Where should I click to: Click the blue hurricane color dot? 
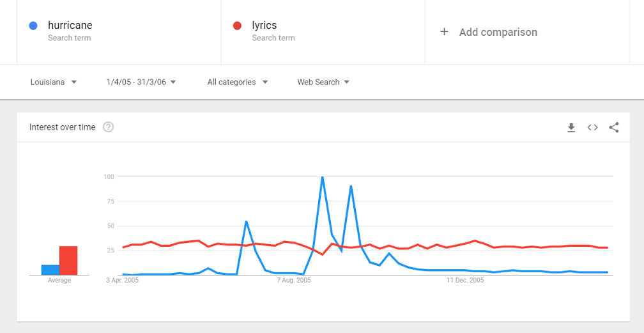click(x=34, y=26)
